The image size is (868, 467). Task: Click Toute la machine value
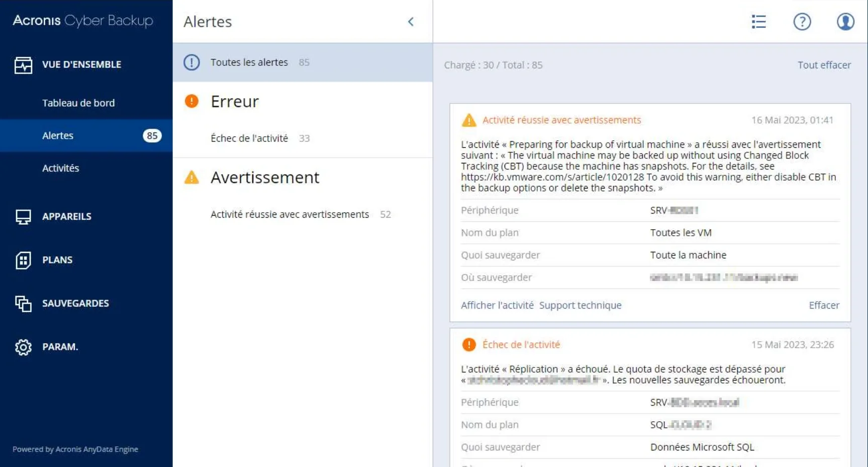tap(688, 255)
